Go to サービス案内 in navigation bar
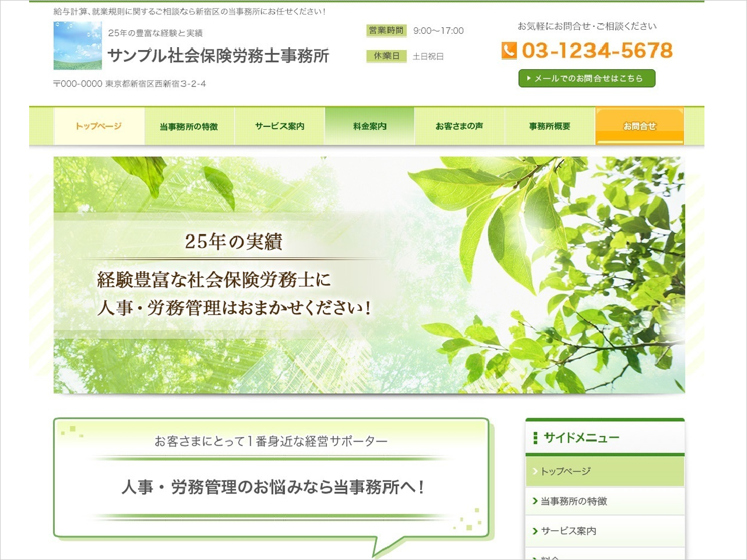The image size is (747, 560). (280, 126)
